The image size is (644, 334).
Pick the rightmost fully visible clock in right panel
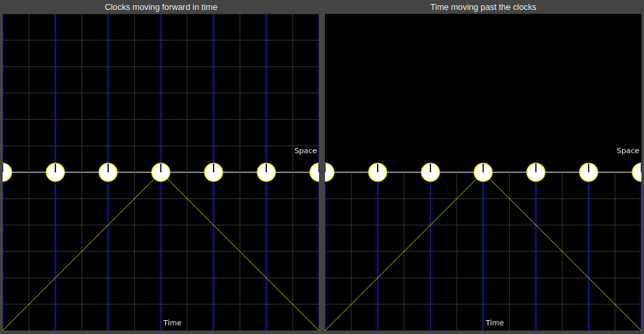589,172
